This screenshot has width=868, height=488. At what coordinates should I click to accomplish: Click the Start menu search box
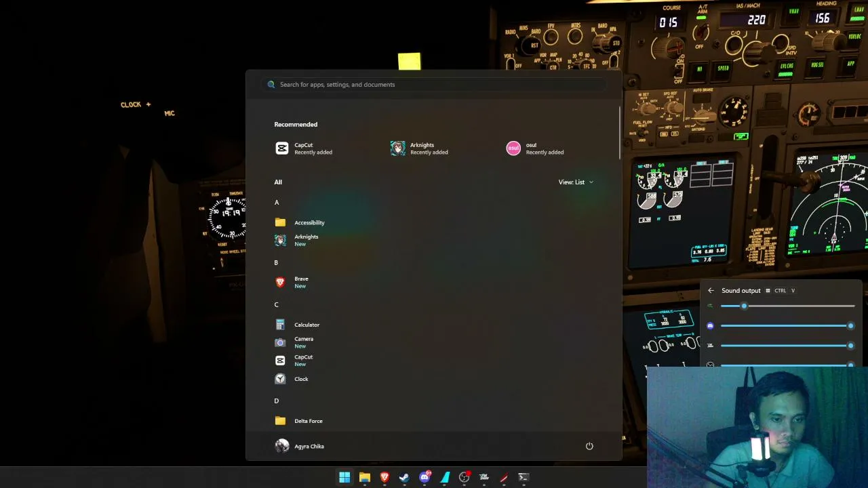434,85
